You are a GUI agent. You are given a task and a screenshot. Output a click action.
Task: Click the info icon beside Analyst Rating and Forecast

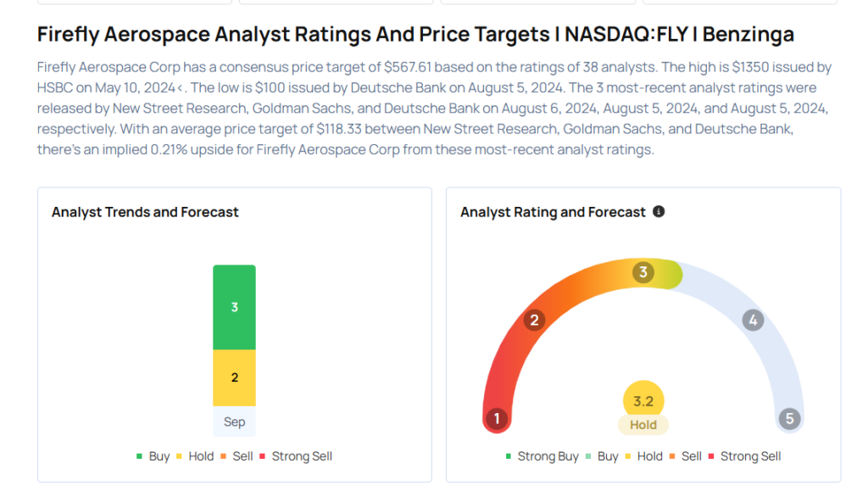(659, 211)
